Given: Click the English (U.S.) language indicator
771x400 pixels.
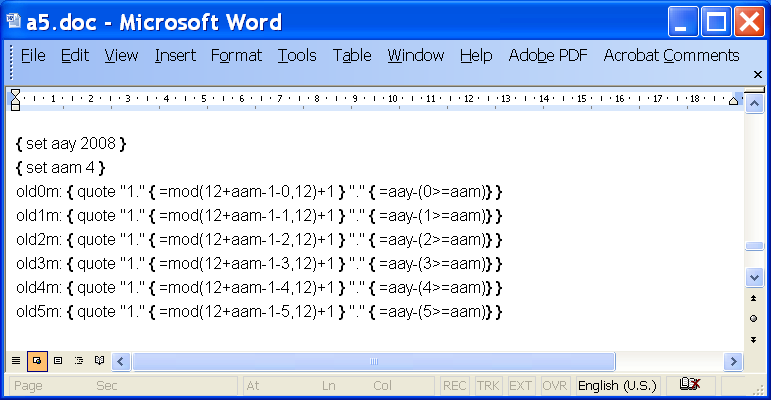Looking at the screenshot, I should (618, 385).
